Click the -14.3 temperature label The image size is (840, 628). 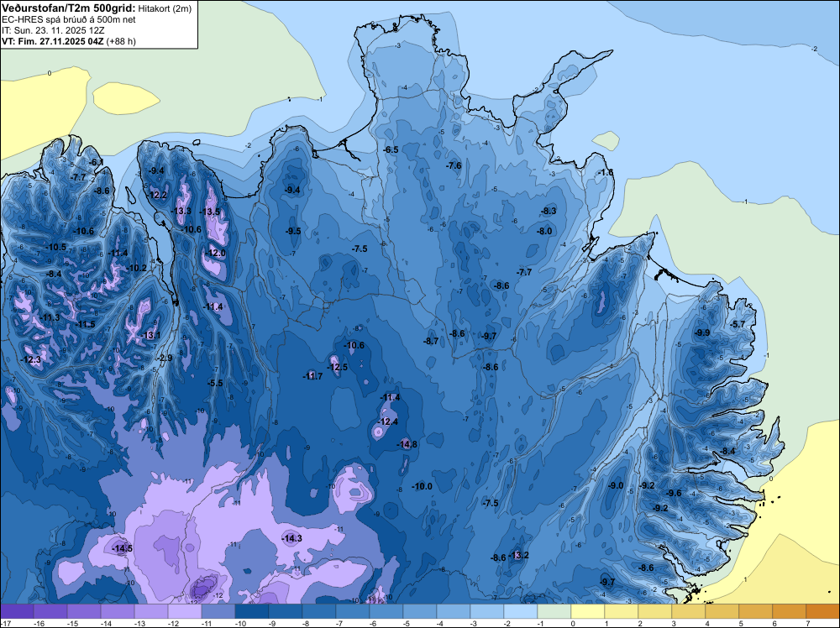click(292, 539)
